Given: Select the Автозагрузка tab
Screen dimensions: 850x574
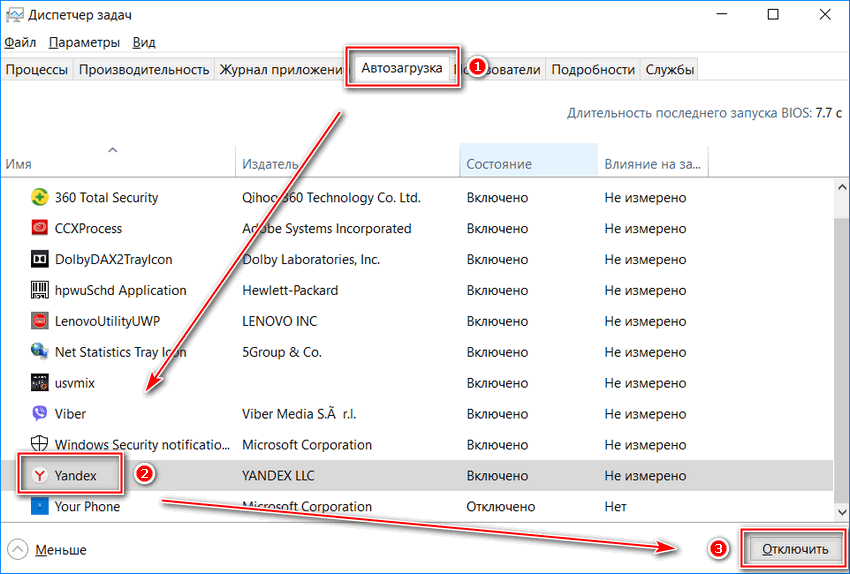Looking at the screenshot, I should [402, 68].
